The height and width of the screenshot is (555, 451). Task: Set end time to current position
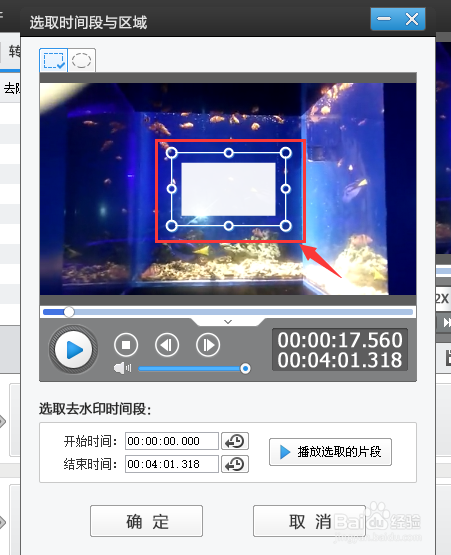[x=235, y=464]
